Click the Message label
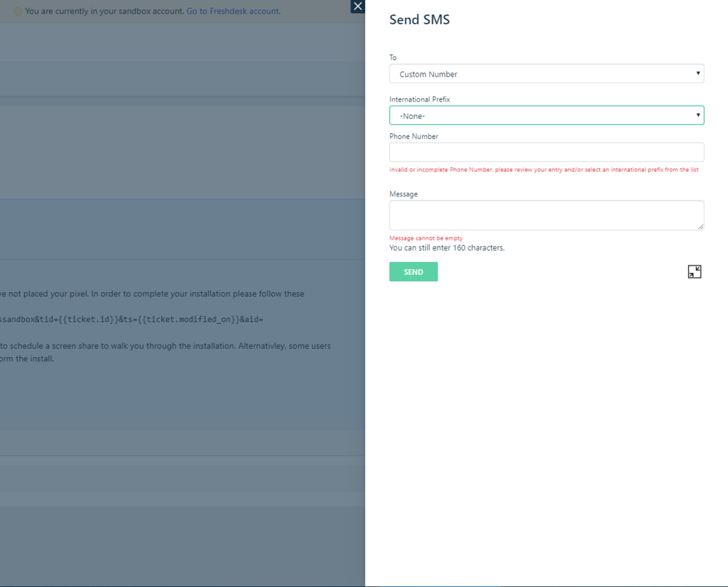This screenshot has width=728, height=587. (x=403, y=194)
